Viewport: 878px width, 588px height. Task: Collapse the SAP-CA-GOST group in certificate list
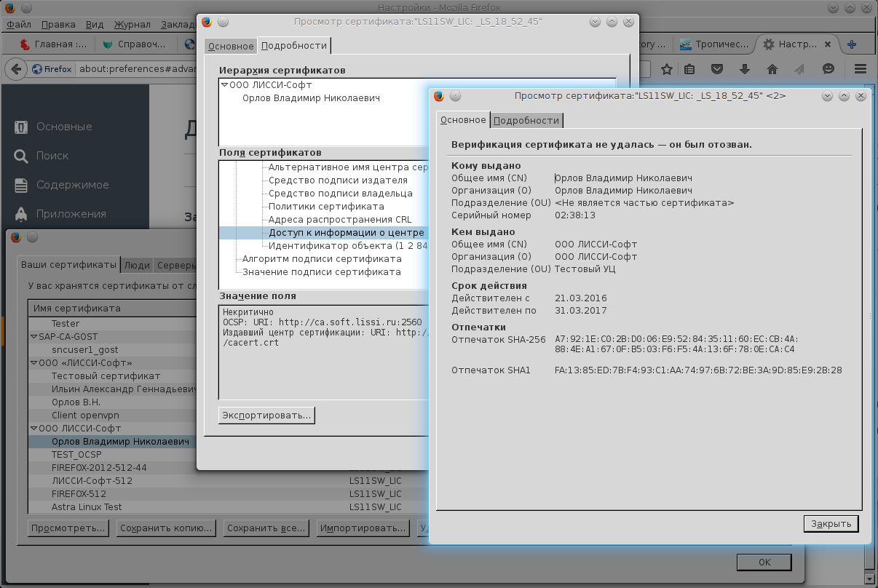(x=33, y=337)
